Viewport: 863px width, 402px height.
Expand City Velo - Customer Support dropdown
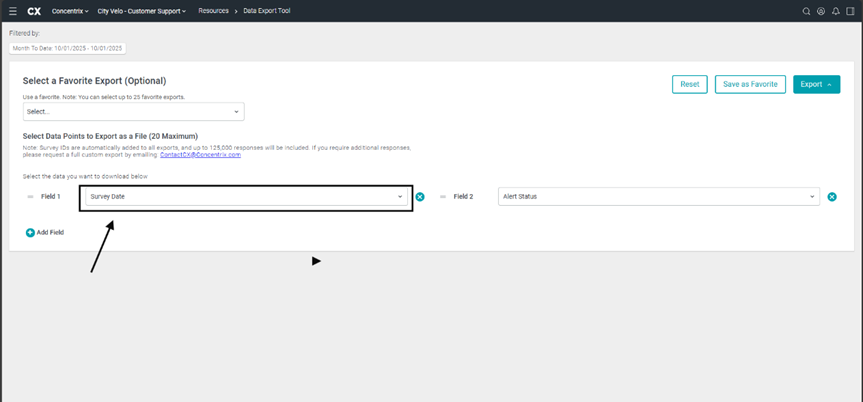[141, 11]
